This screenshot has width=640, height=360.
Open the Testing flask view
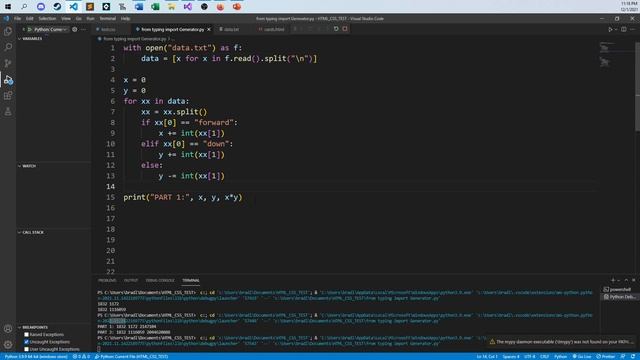click(8, 111)
